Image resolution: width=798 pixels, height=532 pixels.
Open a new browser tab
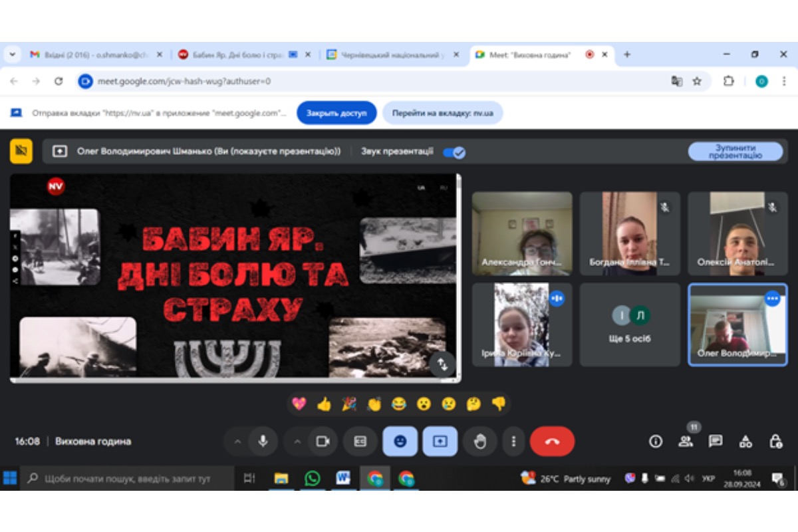pos(626,55)
